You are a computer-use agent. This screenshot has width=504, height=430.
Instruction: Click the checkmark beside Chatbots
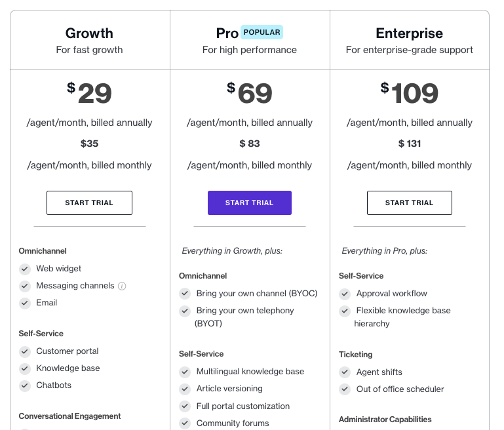(x=25, y=385)
